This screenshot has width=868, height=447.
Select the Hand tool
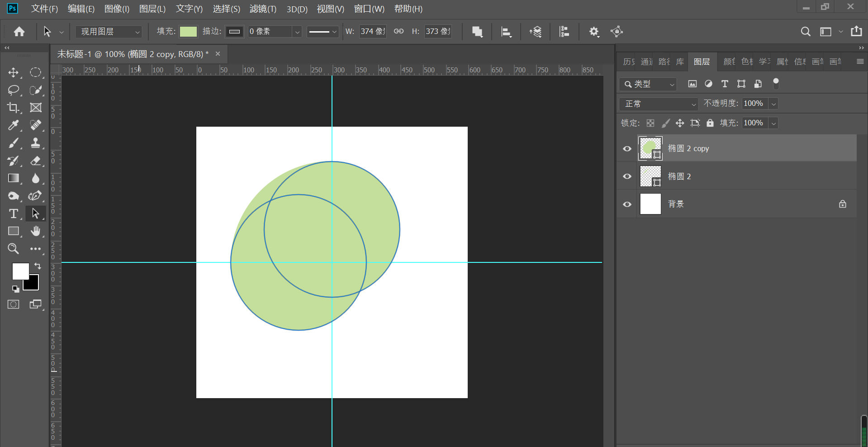(36, 231)
